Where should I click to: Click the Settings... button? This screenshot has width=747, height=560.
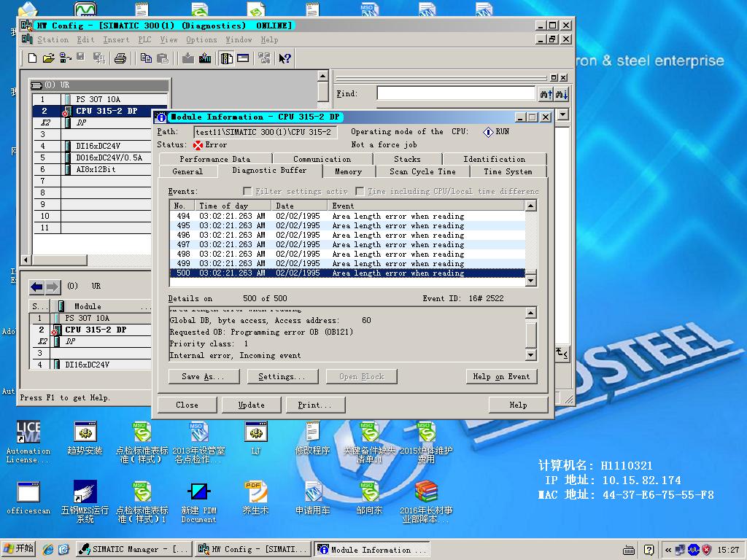(282, 377)
